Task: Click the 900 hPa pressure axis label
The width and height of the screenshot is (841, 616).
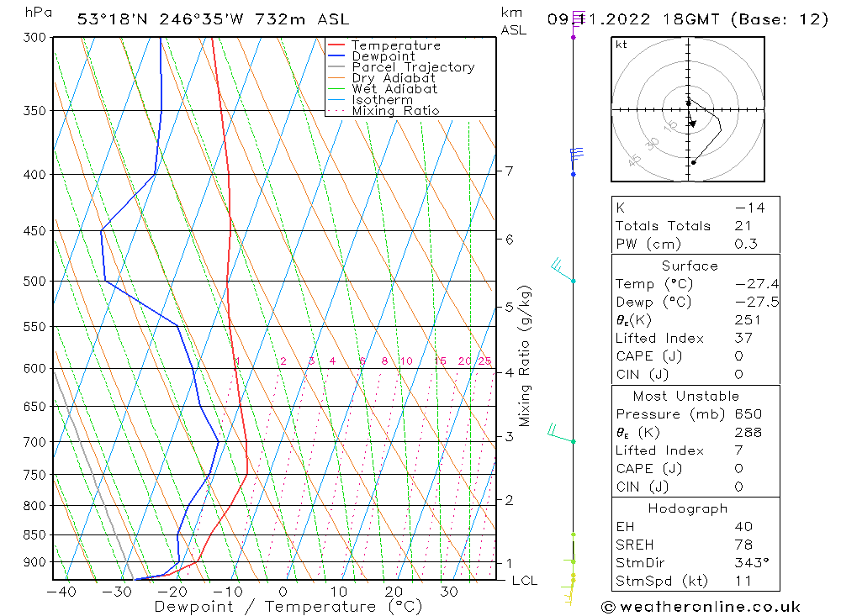Action: [x=34, y=562]
